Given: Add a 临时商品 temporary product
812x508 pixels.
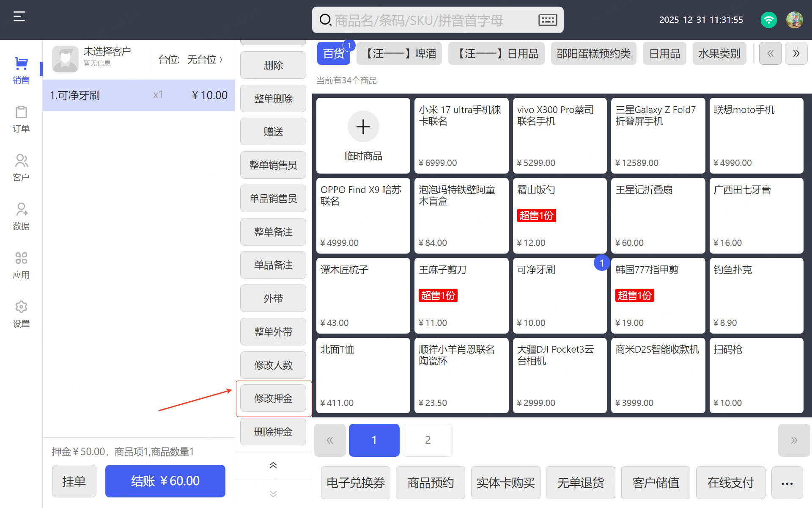Looking at the screenshot, I should (363, 135).
